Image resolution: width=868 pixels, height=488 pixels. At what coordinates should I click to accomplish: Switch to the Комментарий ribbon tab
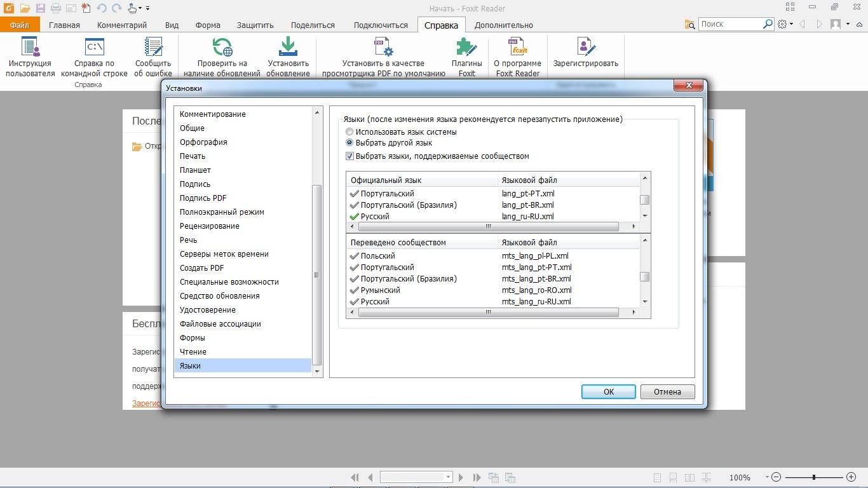122,25
